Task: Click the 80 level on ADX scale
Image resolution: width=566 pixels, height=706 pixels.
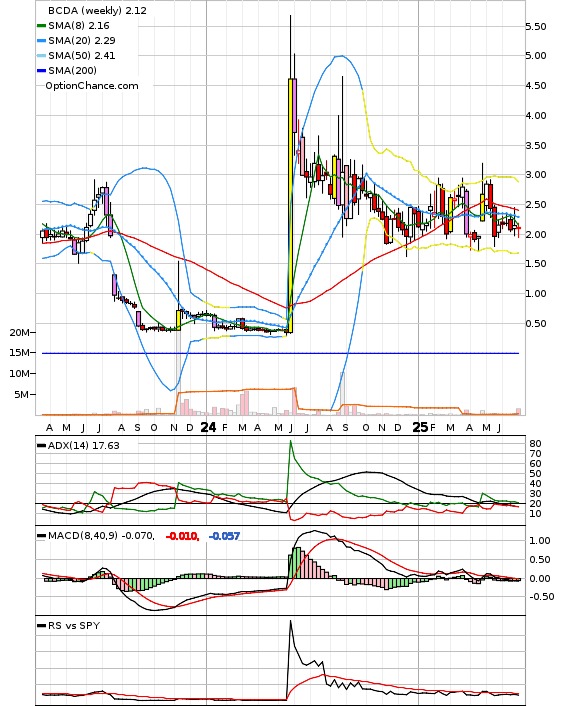Action: [x=535, y=444]
